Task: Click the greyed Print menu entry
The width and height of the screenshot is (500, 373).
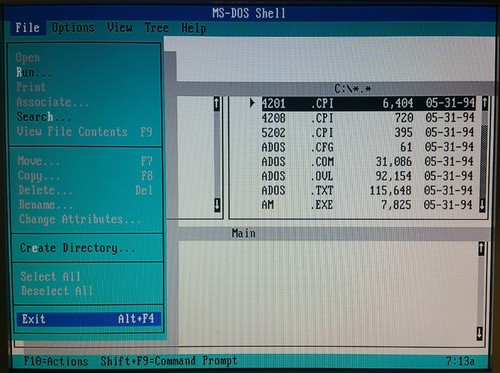Action: point(85,87)
